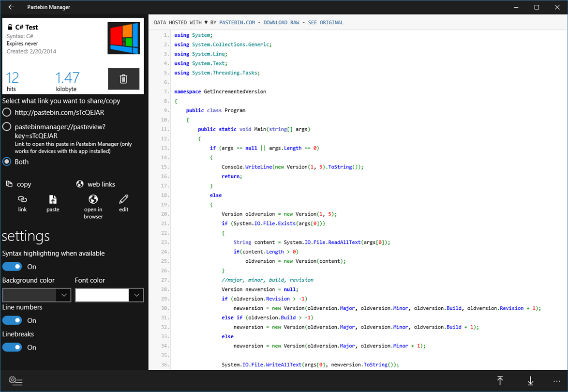Turn off syntax highlighting switch
Screen dimensions: 568x392
point(12,267)
